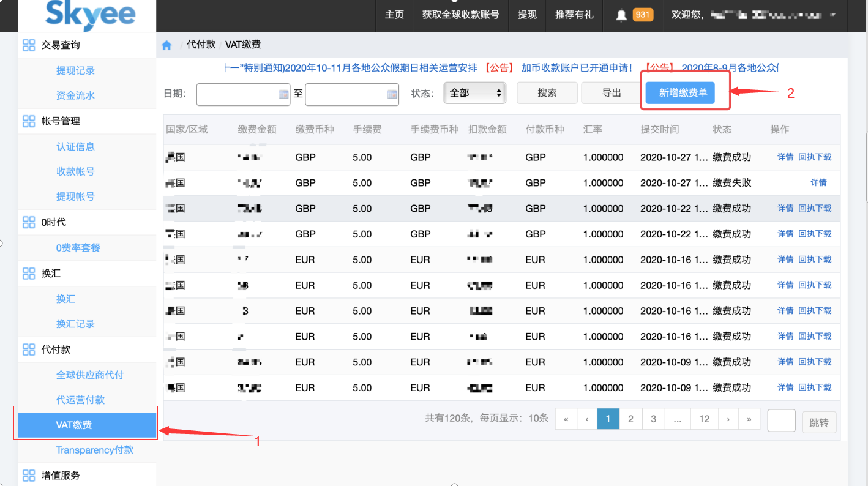Open 全球供应商代付 in the sidebar

(x=90, y=375)
